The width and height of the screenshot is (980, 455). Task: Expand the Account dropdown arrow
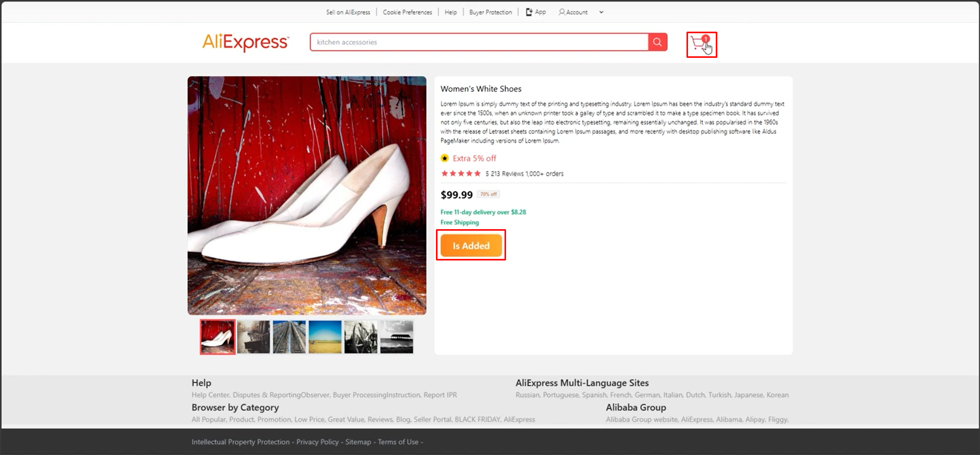point(601,12)
